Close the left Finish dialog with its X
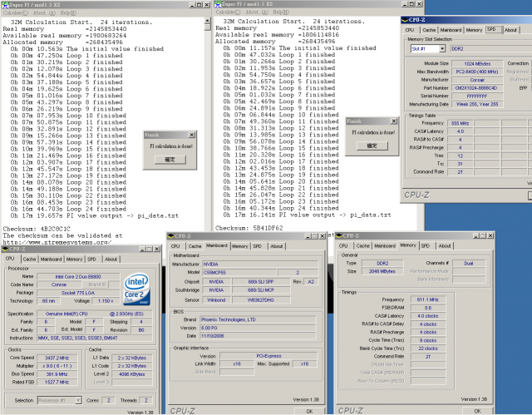 [x=191, y=135]
